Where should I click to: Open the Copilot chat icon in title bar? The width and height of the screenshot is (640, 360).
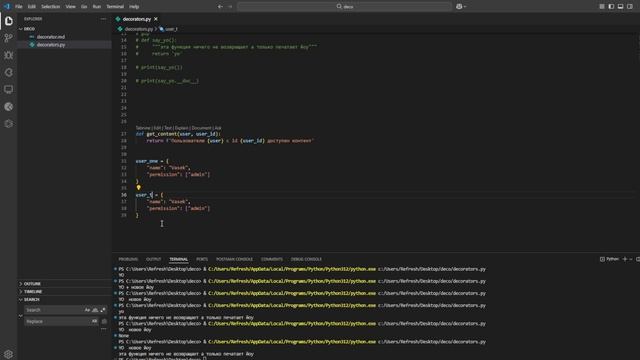459,7
